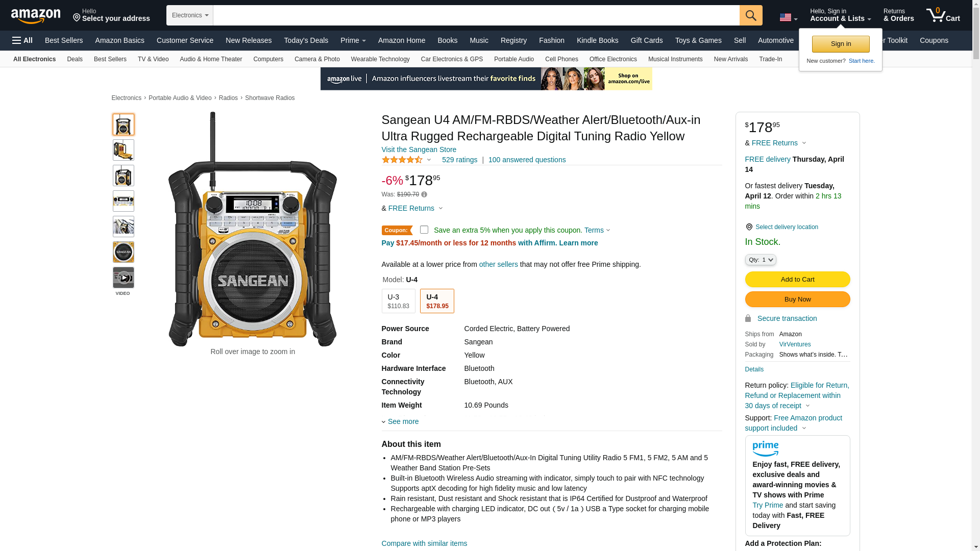This screenshot has width=980, height=551.
Task: Visit the Sangean Store link
Action: point(419,149)
